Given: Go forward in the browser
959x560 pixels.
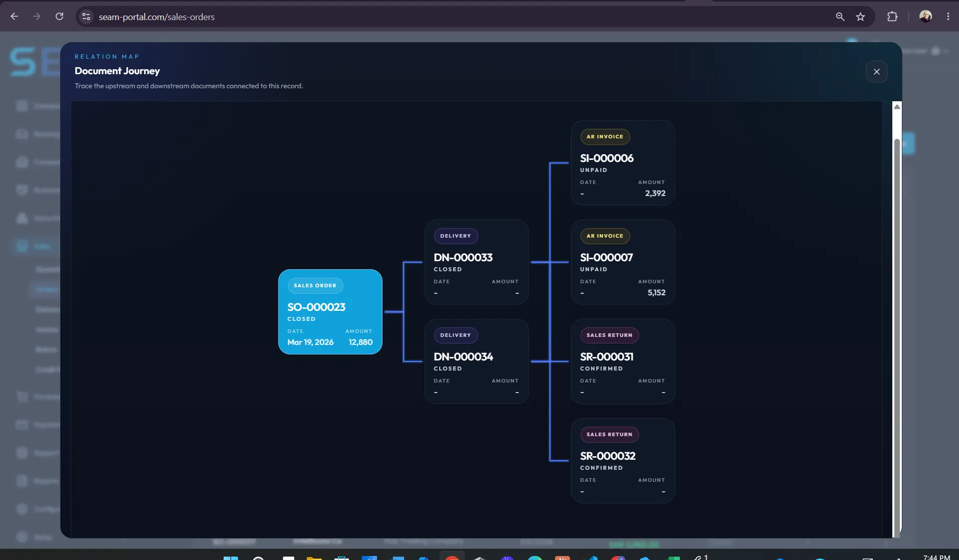Looking at the screenshot, I should [x=37, y=17].
